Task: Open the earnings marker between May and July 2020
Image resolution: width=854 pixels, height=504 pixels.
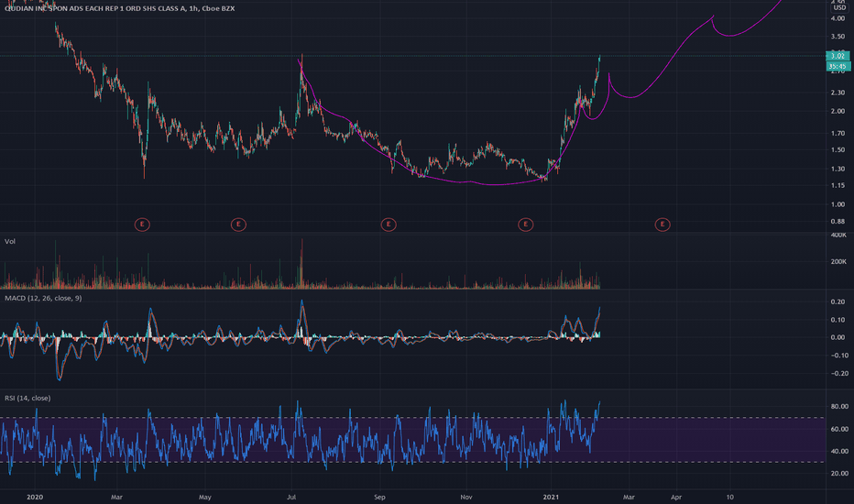Action: point(238,224)
